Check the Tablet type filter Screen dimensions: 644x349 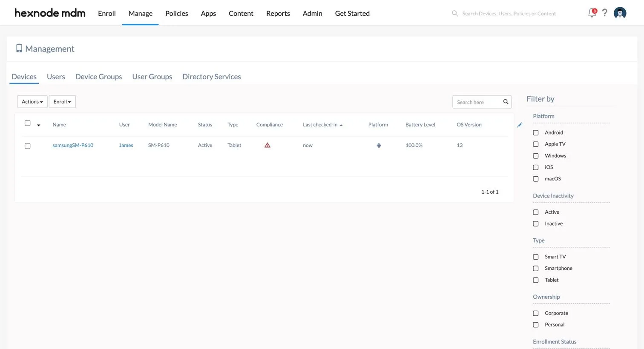[536, 280]
